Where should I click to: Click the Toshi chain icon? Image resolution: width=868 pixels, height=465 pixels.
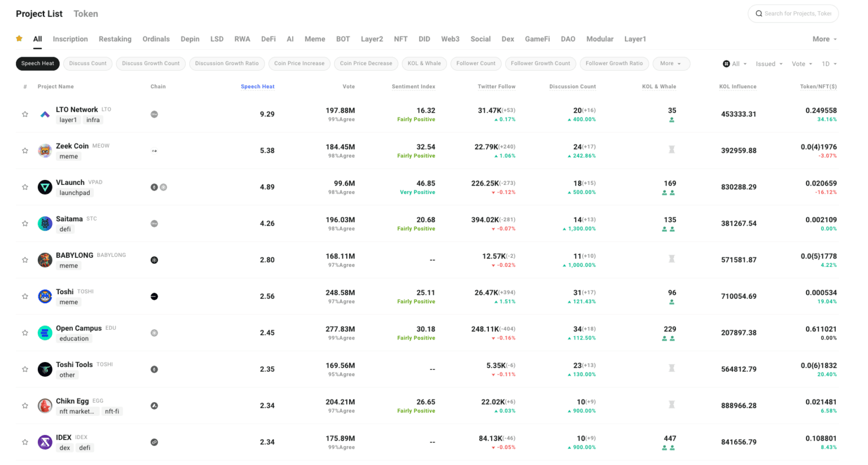click(154, 296)
